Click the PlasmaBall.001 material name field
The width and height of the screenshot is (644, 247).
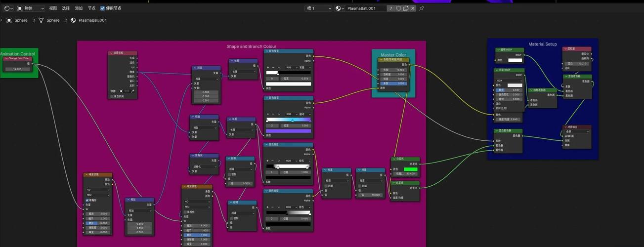[365, 8]
